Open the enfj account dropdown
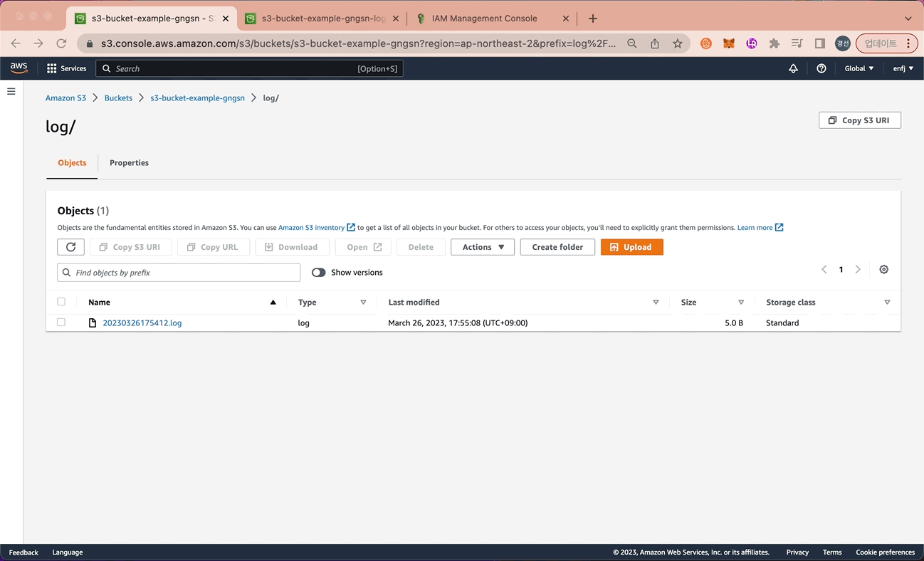 tap(903, 68)
